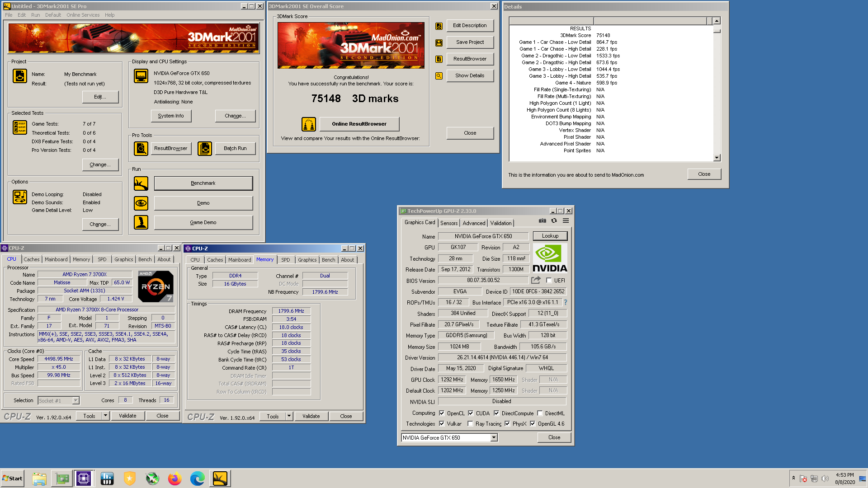Click the Start button
This screenshot has width=868, height=488.
13,479
